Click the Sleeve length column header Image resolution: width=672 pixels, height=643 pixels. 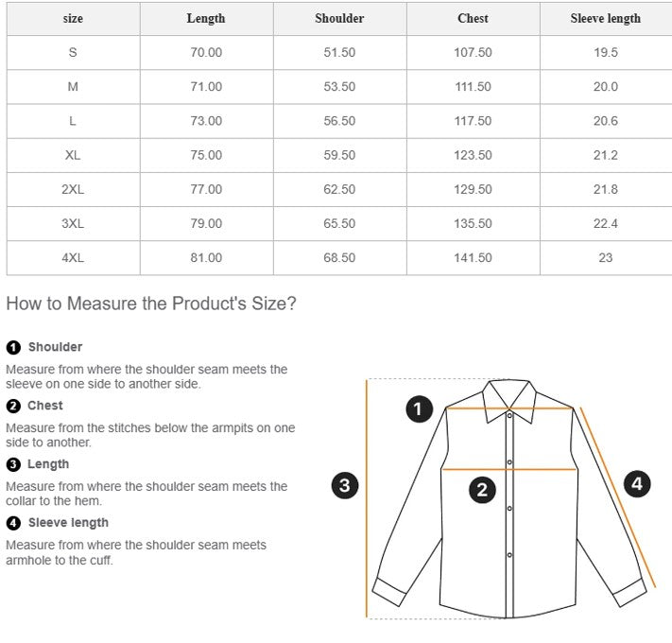tap(605, 18)
